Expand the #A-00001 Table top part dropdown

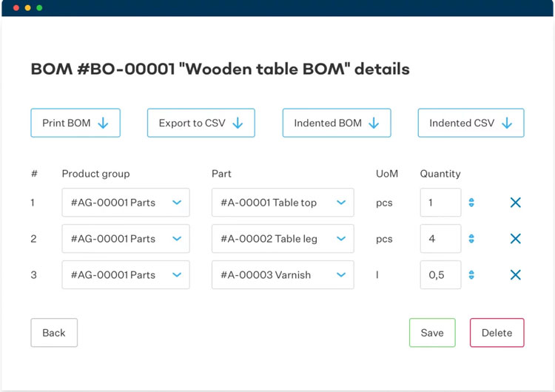[283, 203]
